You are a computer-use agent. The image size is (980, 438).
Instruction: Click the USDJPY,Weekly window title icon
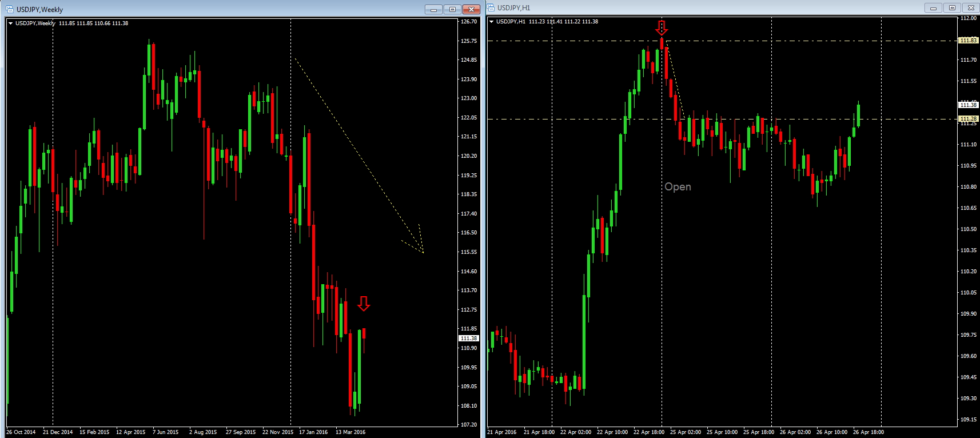point(9,9)
